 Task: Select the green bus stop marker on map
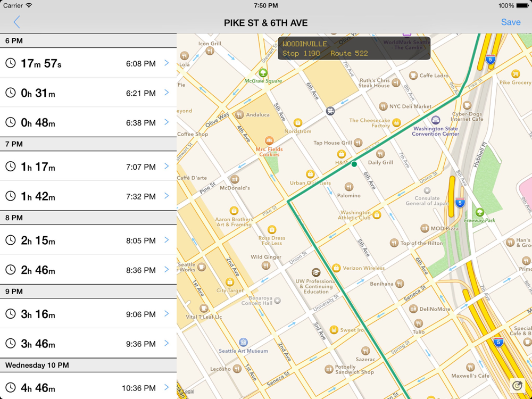point(354,164)
